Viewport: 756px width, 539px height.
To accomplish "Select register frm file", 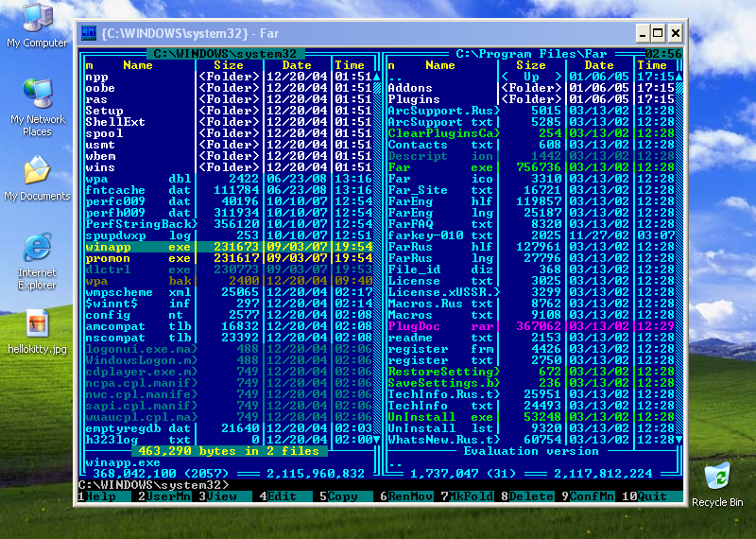I will coord(531,349).
